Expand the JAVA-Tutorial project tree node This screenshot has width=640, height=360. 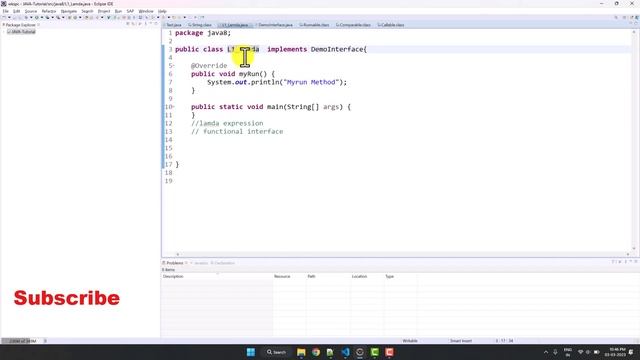(4, 32)
